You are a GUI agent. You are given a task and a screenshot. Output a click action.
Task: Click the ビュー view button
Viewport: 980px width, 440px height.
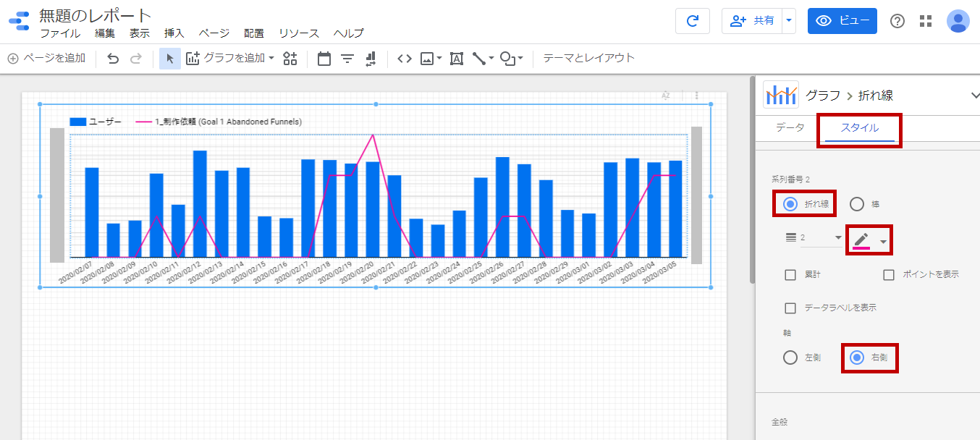pos(842,21)
